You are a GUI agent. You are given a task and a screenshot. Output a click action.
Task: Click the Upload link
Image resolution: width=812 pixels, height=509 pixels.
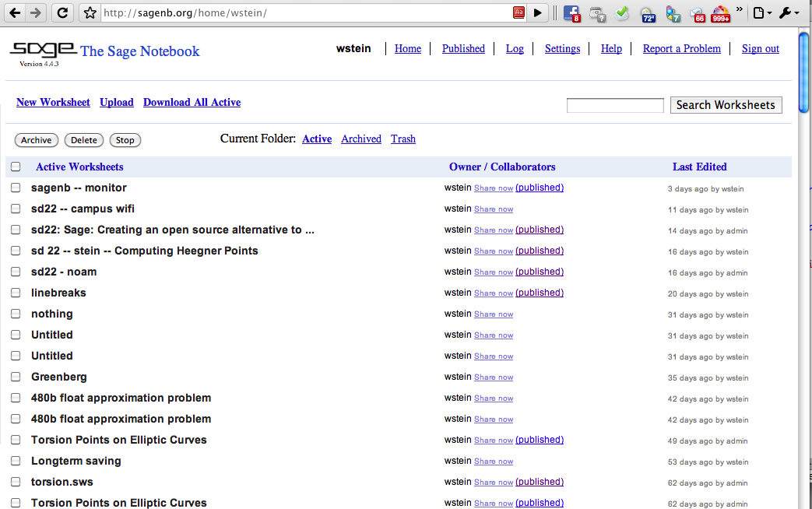(x=117, y=103)
